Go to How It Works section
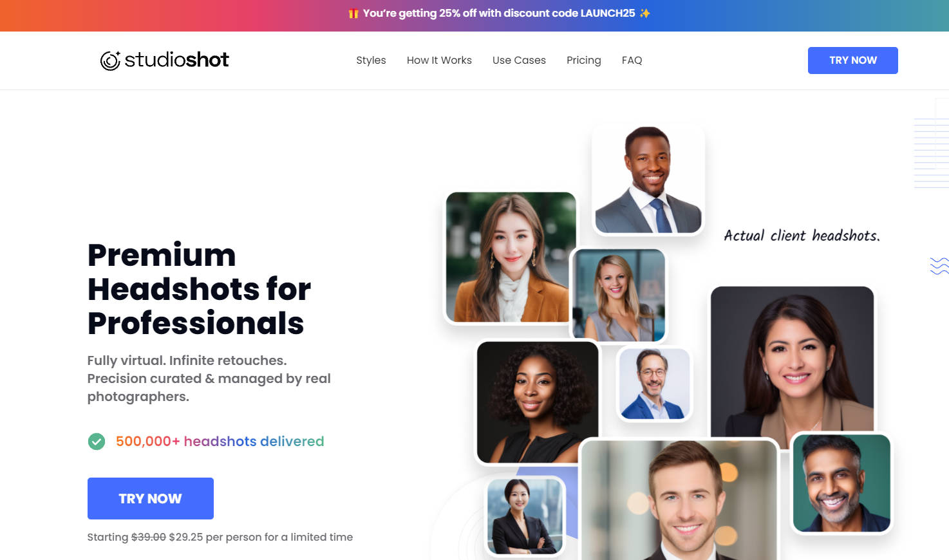 439,61
